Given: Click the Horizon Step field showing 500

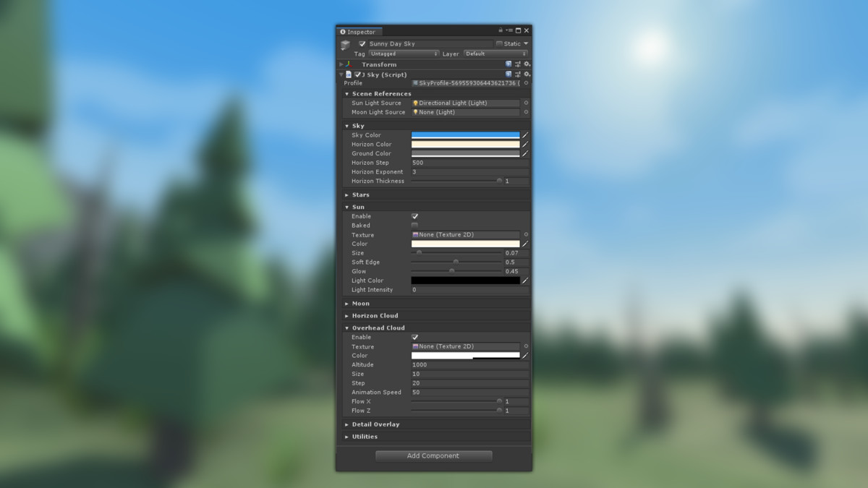Looking at the screenshot, I should tap(470, 163).
